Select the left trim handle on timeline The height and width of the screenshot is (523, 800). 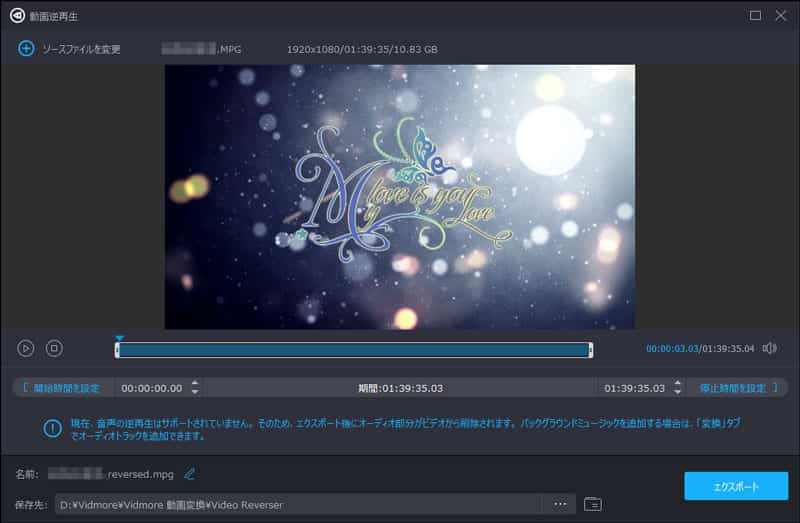tap(117, 350)
